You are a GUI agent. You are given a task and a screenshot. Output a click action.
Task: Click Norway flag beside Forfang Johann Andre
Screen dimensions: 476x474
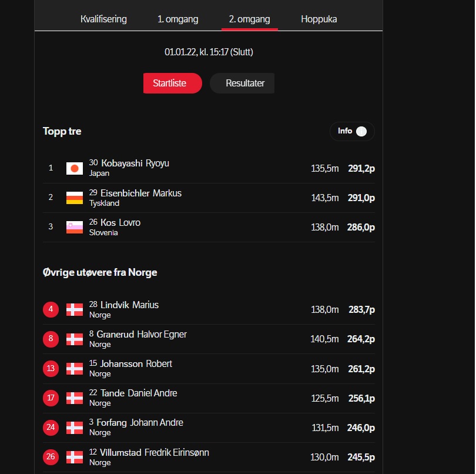tap(75, 428)
